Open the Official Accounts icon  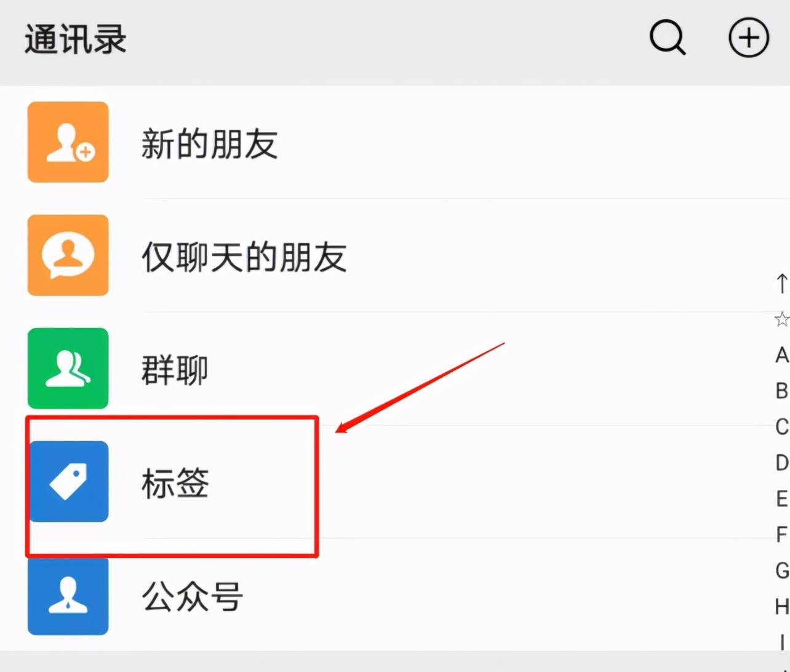(68, 595)
